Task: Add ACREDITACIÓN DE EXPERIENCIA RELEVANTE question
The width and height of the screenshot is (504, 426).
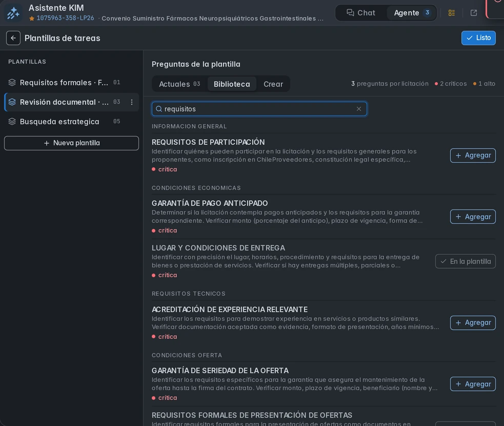Action: [473, 323]
